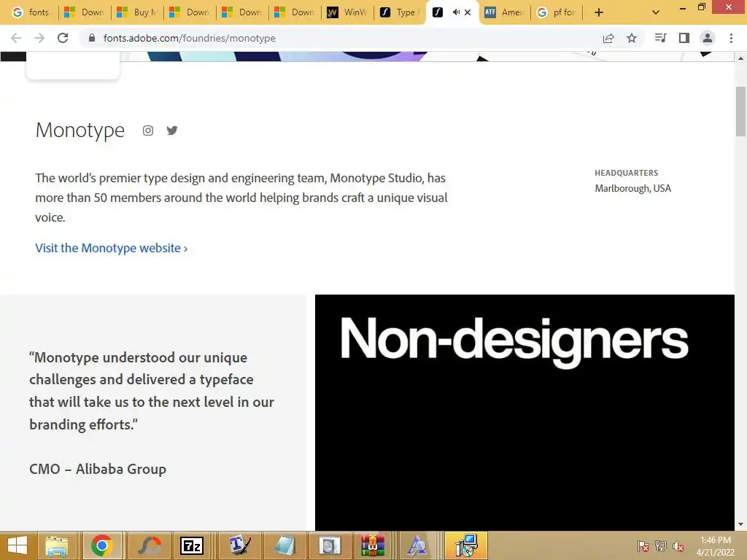The width and height of the screenshot is (747, 560).
Task: Click the Visit the Monotype website link
Action: point(112,248)
